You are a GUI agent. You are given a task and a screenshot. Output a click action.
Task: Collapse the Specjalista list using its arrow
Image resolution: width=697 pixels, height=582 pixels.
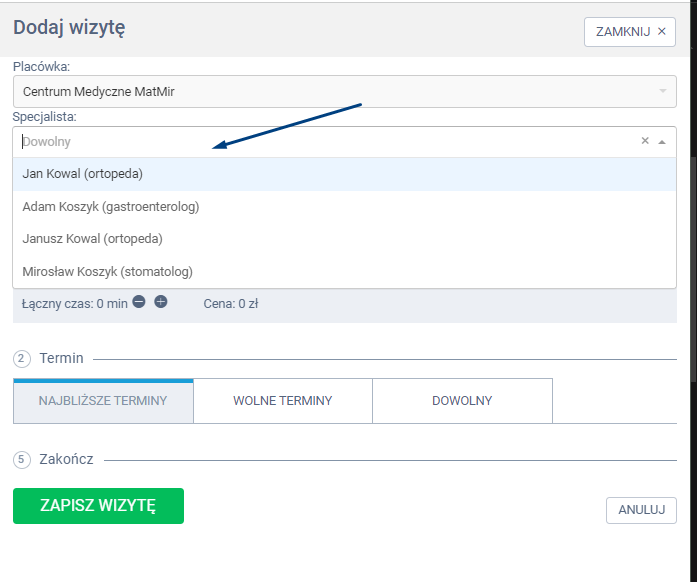661,142
